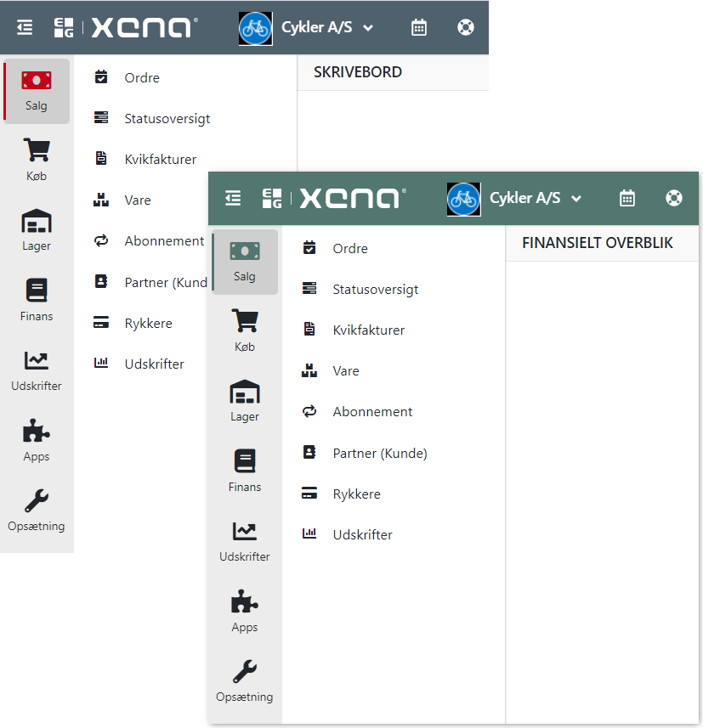Open Abonnement in the front window menu
This screenshot has height=728, width=703.
pyautogui.click(x=372, y=412)
